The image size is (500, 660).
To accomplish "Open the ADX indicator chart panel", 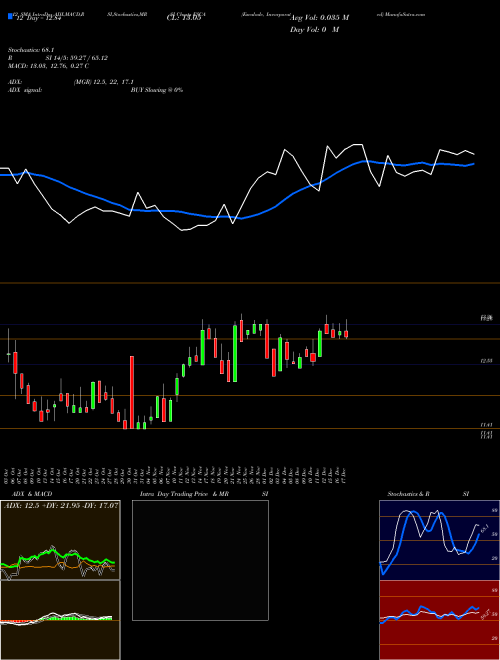I will pos(60,540).
